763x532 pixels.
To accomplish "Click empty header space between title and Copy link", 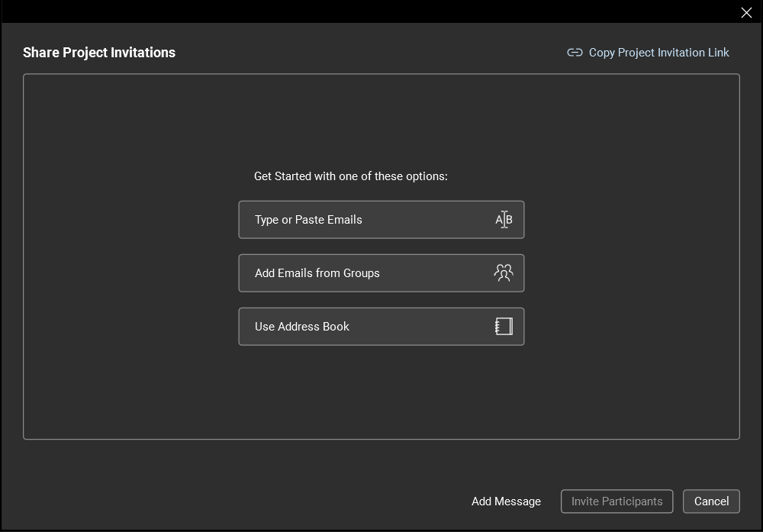I will 366,53.
